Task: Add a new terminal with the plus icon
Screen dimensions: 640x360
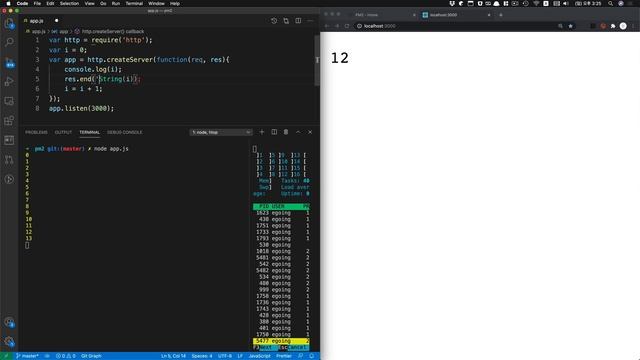Action: [262, 132]
